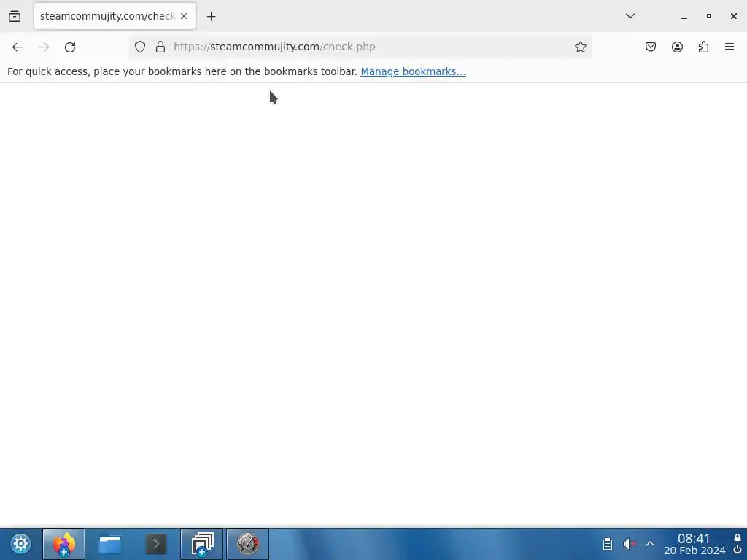Screen dimensions: 747x560
Task: Open tracking protection shield icon
Action: tap(139, 47)
